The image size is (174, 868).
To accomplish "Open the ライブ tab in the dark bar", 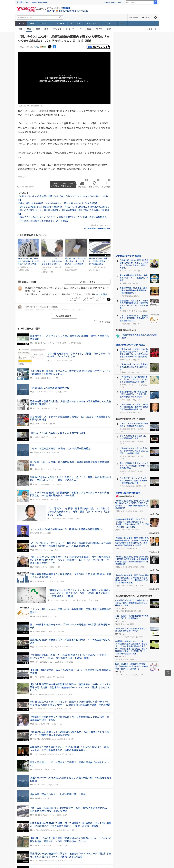I will [43, 24].
